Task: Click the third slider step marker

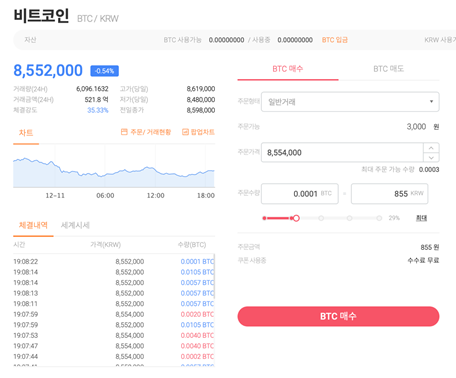Action: point(349,218)
